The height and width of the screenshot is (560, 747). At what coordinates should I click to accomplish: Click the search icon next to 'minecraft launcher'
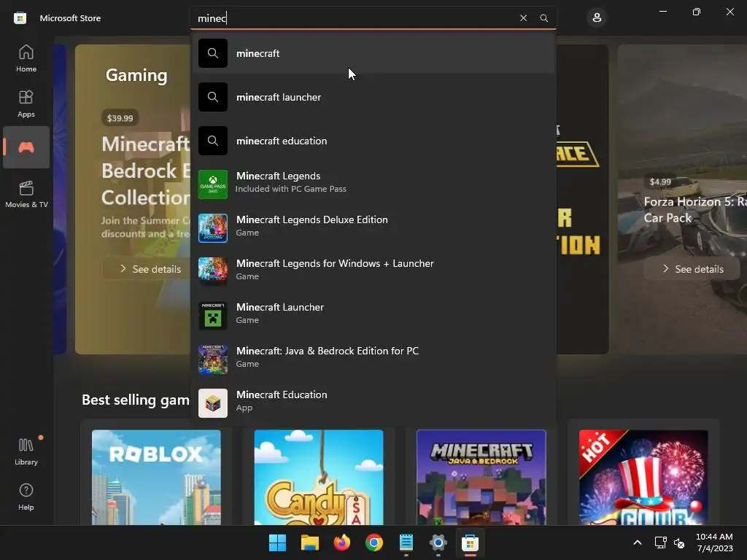point(213,97)
